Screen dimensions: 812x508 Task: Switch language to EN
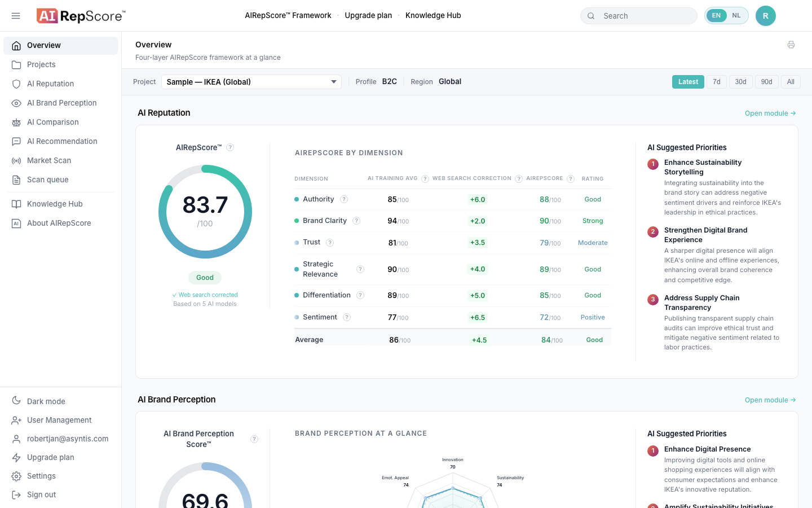[x=716, y=16]
